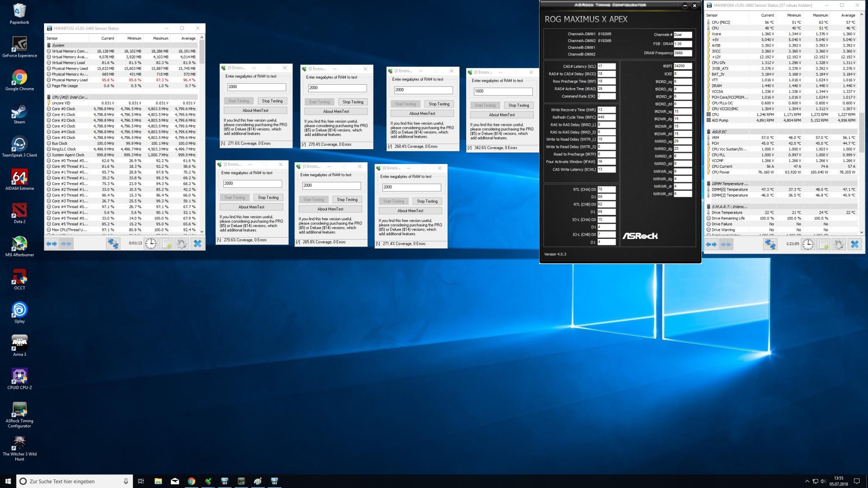The image size is (868, 488).
Task: Click megabytes field showing 1600
Action: pos(503,91)
